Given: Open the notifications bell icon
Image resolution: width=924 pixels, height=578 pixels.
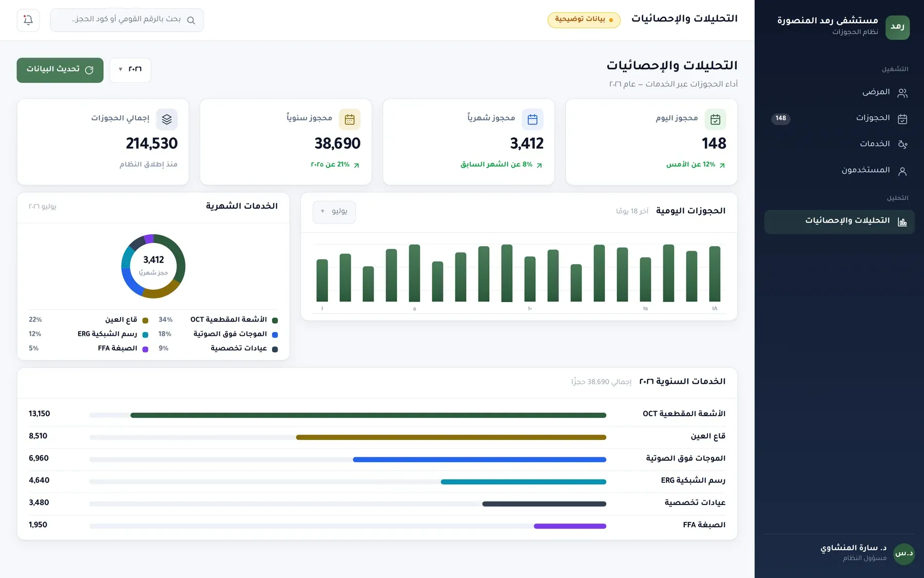Looking at the screenshot, I should coord(28,20).
